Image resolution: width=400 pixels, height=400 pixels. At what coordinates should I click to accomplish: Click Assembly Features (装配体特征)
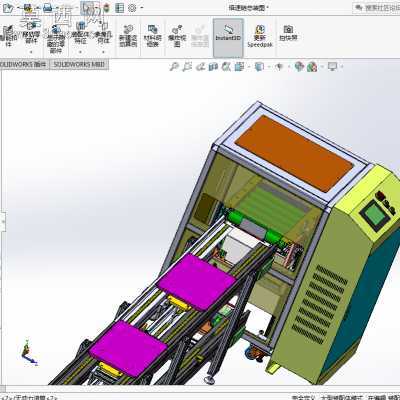tap(80, 33)
